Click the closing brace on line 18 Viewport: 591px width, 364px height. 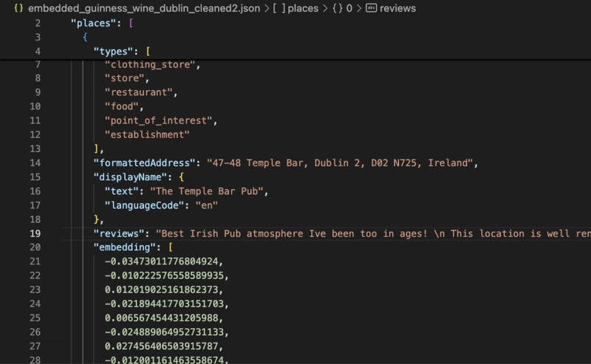96,219
